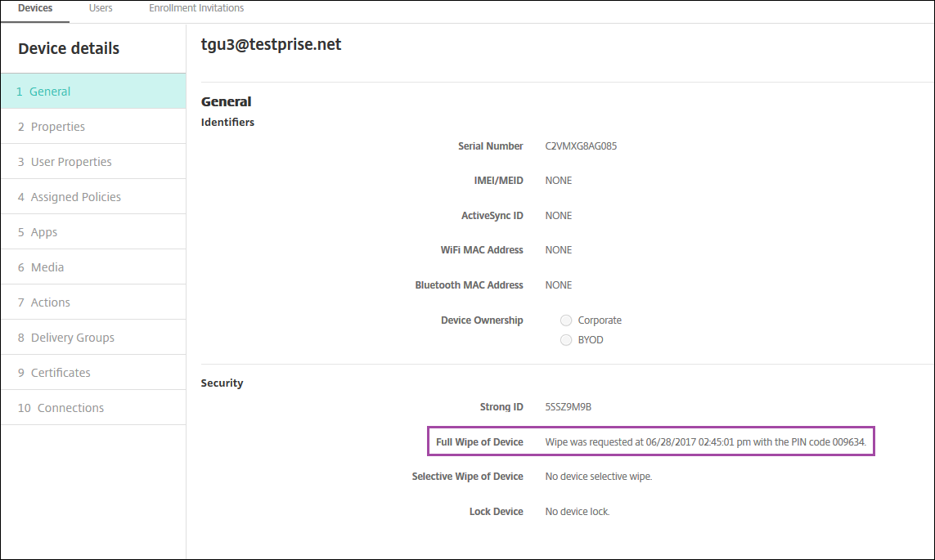Open User Properties section

tap(70, 162)
